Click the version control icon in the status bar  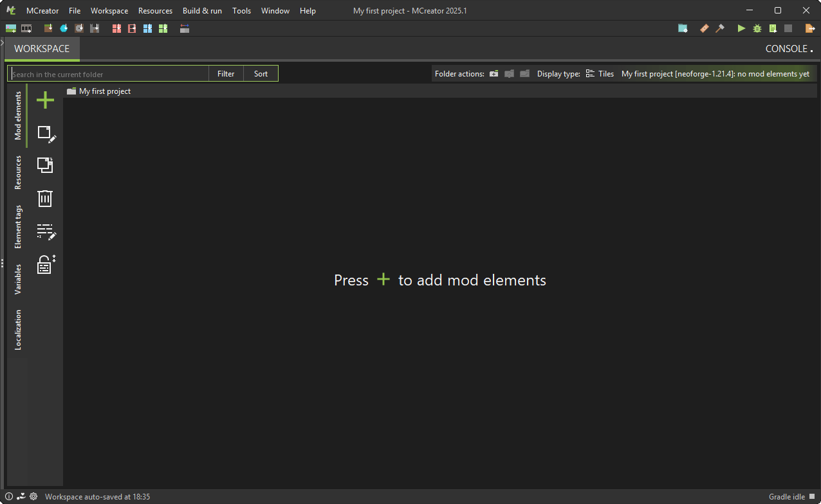pos(21,496)
